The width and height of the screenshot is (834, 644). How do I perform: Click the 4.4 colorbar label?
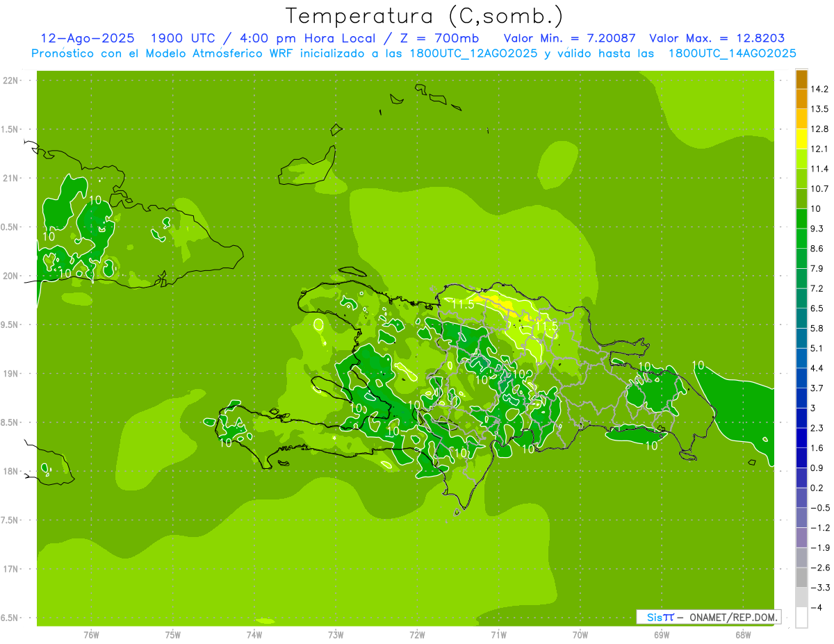click(x=817, y=368)
